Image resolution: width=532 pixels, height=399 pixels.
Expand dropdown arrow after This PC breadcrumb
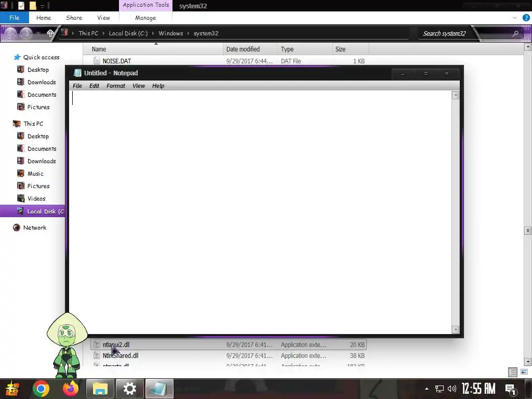click(x=103, y=33)
